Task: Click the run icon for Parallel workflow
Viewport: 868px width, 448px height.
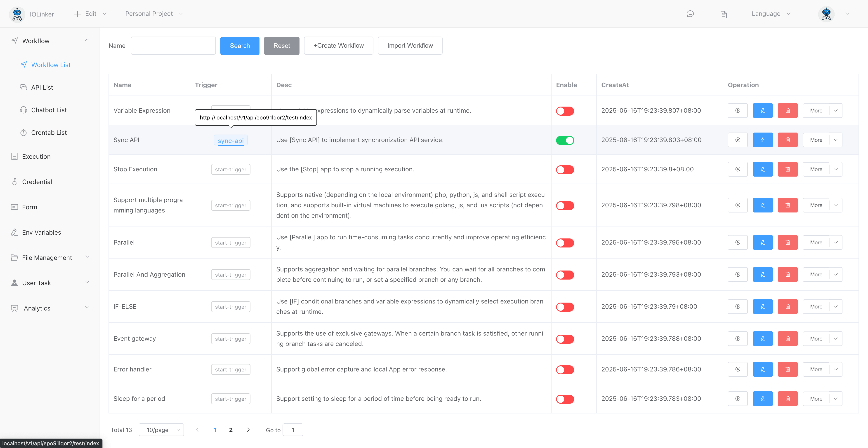Action: pyautogui.click(x=738, y=242)
